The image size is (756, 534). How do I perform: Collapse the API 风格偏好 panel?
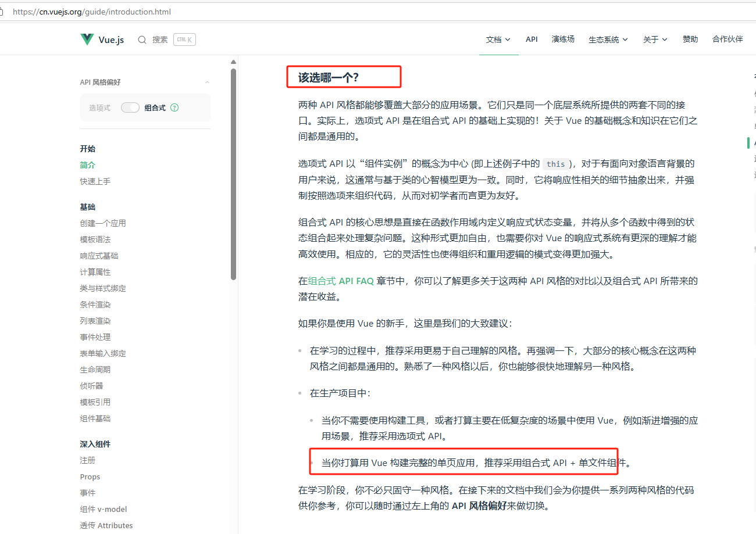point(206,82)
